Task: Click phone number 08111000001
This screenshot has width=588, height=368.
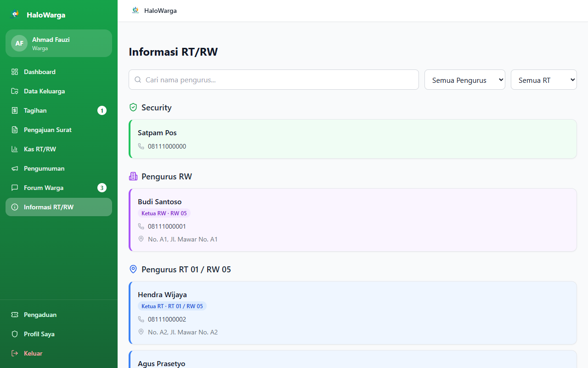Action: tap(167, 226)
